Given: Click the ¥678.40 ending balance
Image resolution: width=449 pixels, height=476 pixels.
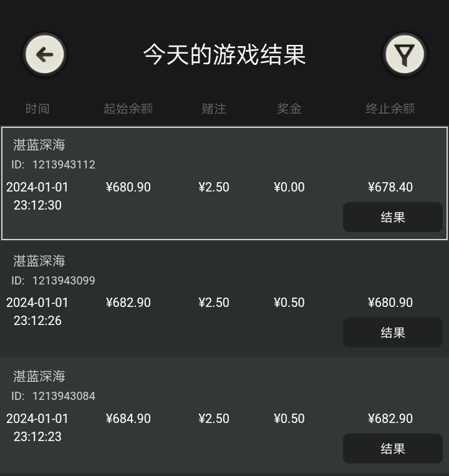Looking at the screenshot, I should (x=390, y=187).
